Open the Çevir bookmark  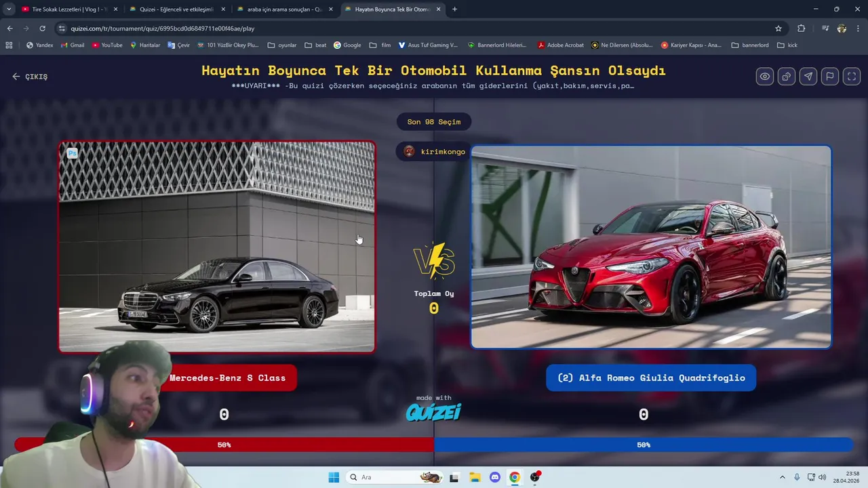[x=179, y=45]
